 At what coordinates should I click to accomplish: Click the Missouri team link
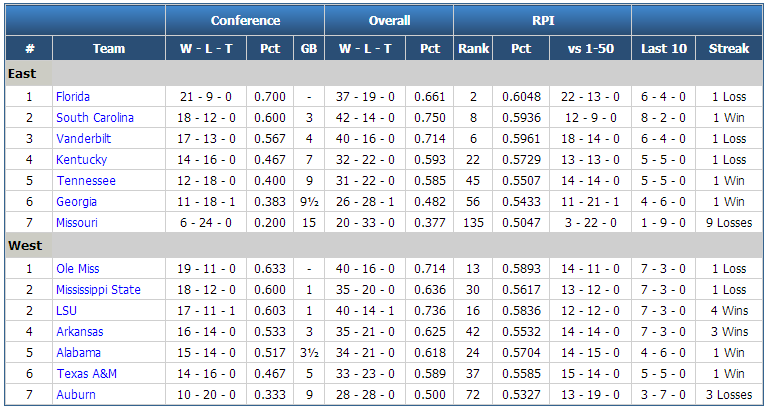[77, 223]
